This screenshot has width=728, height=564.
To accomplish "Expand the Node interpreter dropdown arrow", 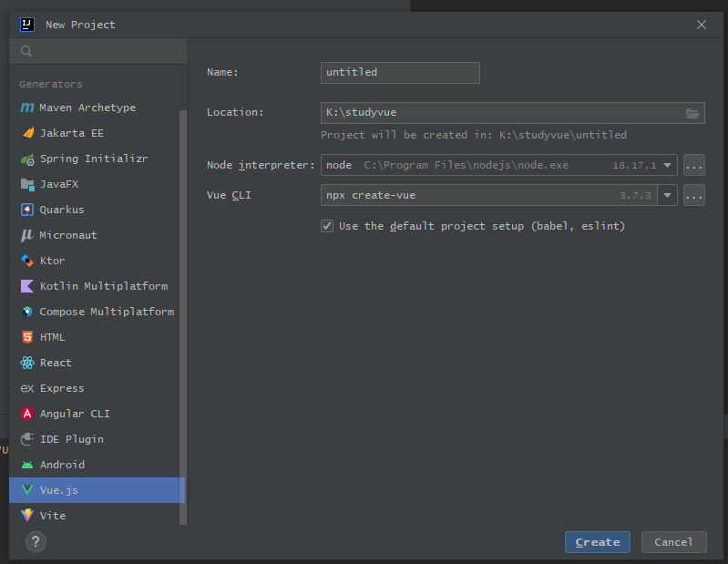I will tap(667, 165).
